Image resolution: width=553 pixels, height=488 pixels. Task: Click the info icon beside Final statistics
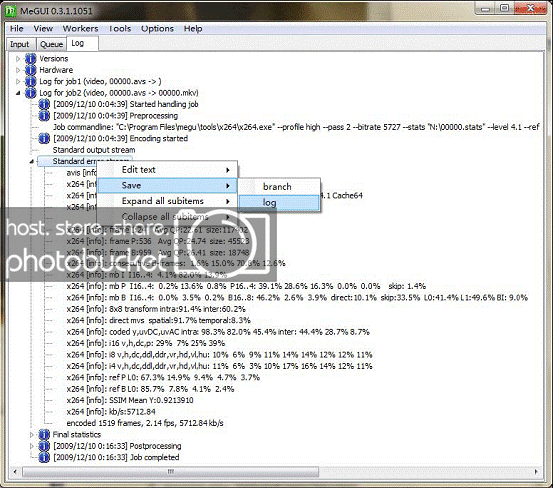coord(44,434)
